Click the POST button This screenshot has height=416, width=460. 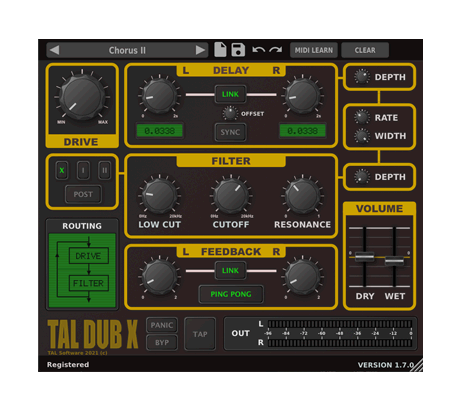83,194
